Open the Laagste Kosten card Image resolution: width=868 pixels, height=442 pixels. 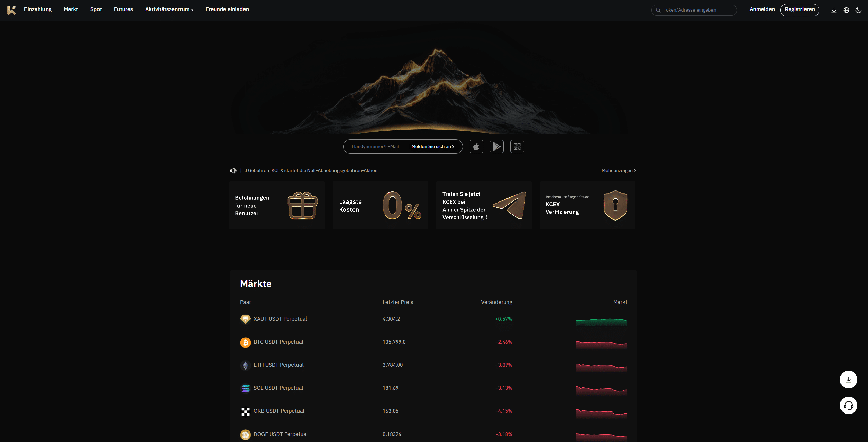tap(380, 205)
